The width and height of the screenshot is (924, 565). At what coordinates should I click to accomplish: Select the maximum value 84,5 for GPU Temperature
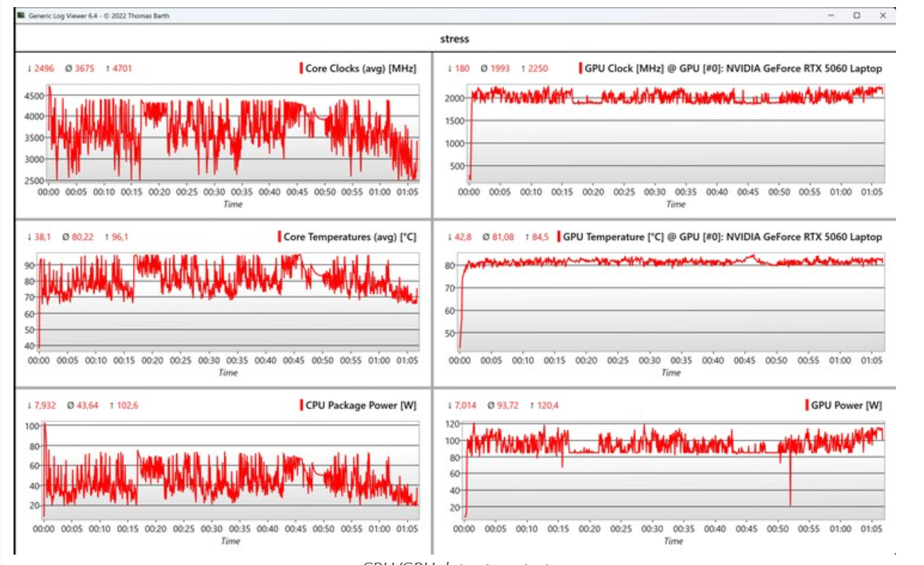[x=541, y=237]
